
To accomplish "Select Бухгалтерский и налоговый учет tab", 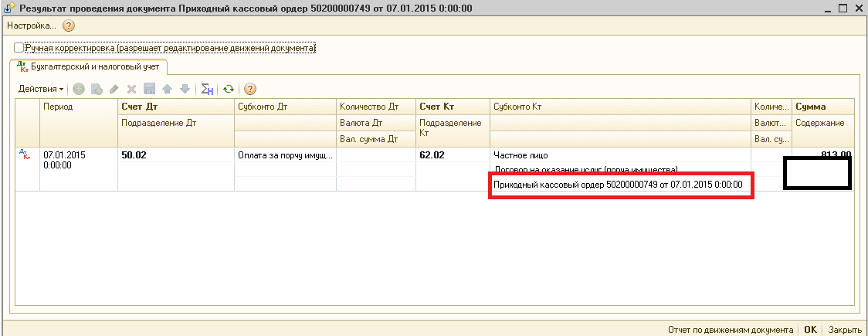I will point(89,66).
